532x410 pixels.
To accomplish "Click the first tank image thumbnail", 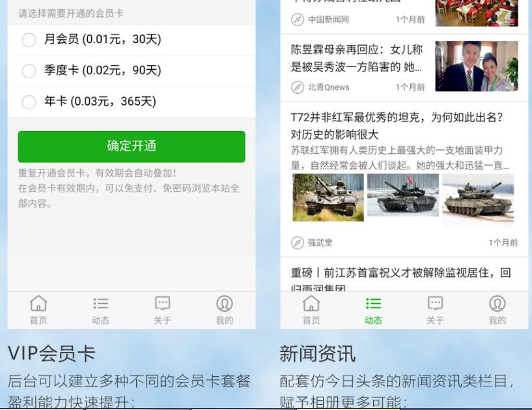I will pos(328,198).
